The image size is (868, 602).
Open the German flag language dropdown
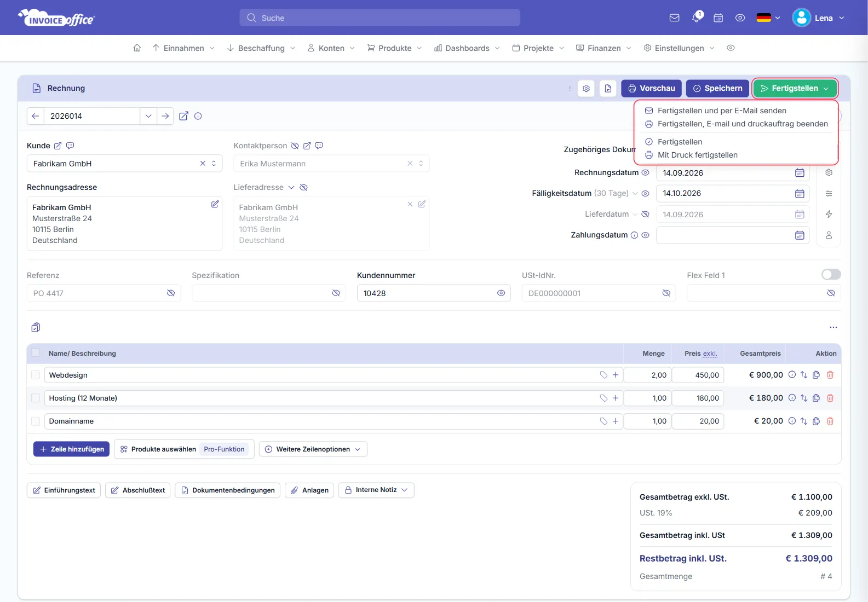click(768, 18)
